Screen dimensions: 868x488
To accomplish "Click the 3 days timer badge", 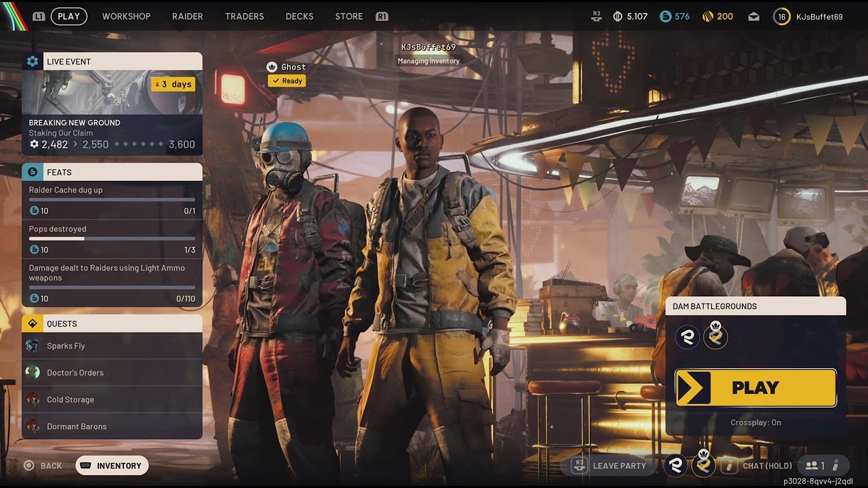I will pyautogui.click(x=173, y=84).
